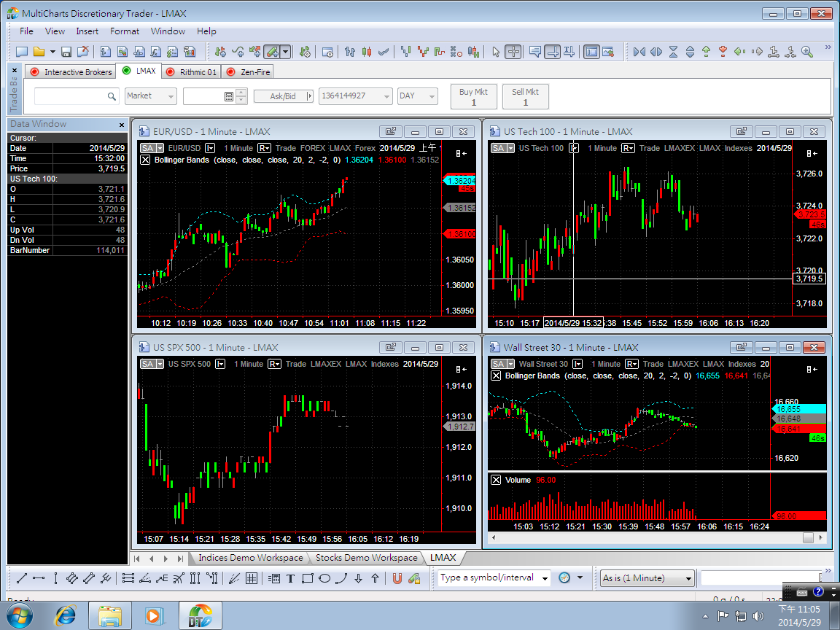
Task: Open the R resolution dropdown on EUR/USD chart
Action: pos(264,148)
